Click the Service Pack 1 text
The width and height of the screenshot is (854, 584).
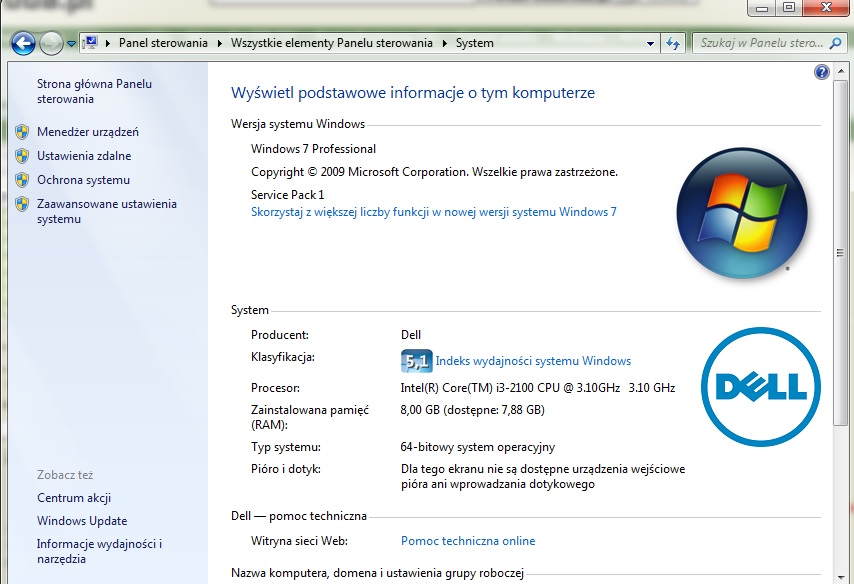(x=288, y=194)
